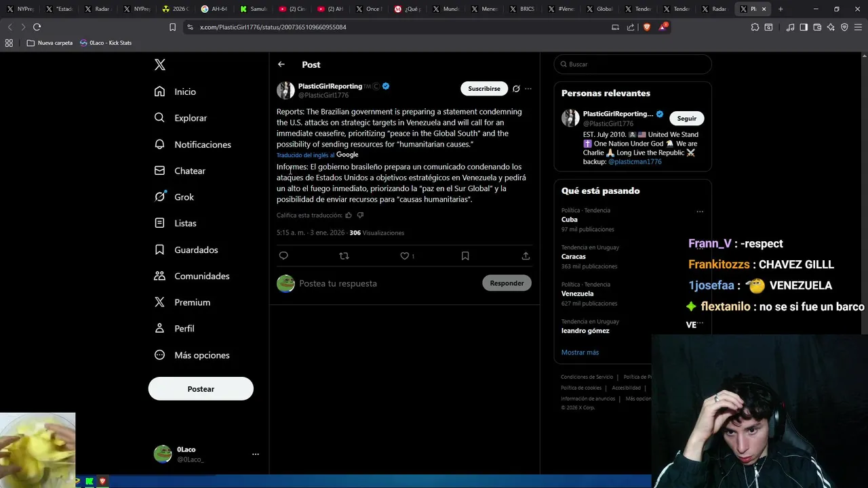Open Chatear messages
Image resolution: width=868 pixels, height=488 pixels.
coord(180,171)
